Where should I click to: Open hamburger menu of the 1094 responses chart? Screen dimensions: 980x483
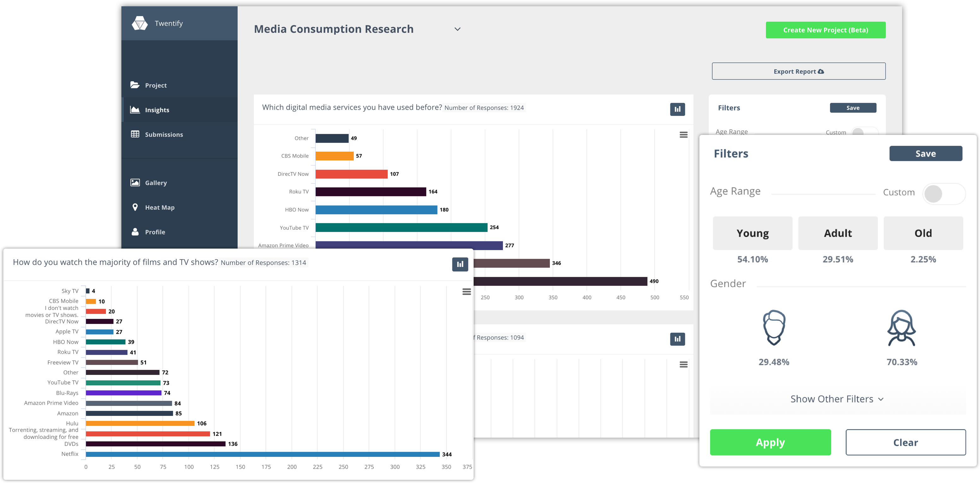pos(683,365)
